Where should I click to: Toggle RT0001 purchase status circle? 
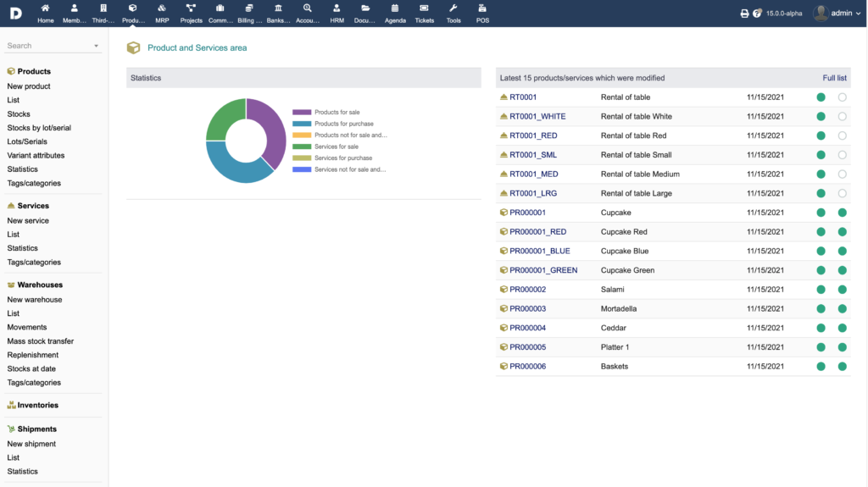[x=842, y=97]
